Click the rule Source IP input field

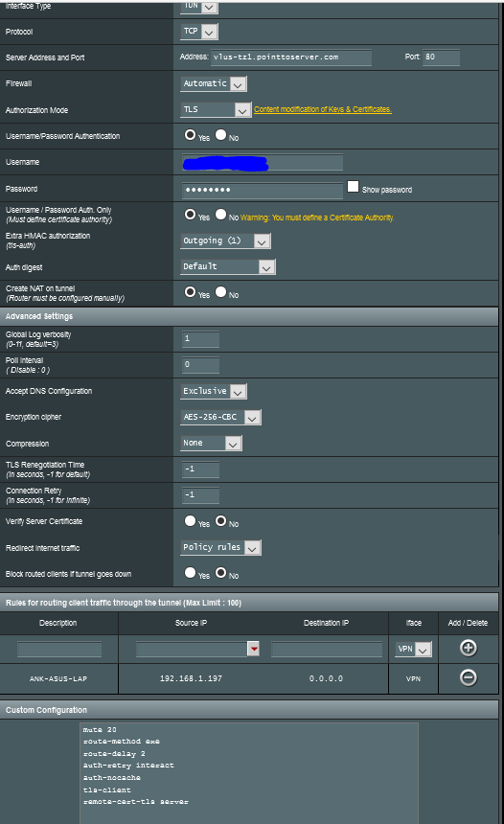192,650
